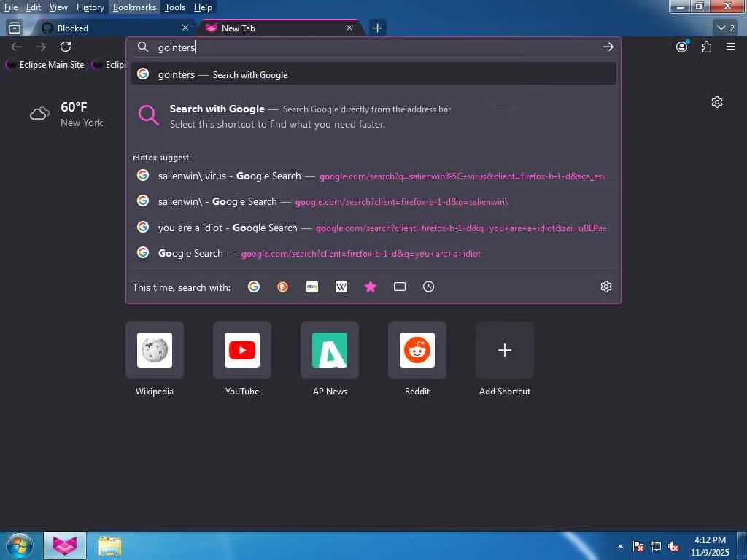This screenshot has width=747, height=560.
Task: Click the muted volume tray icon
Action: [x=673, y=546]
